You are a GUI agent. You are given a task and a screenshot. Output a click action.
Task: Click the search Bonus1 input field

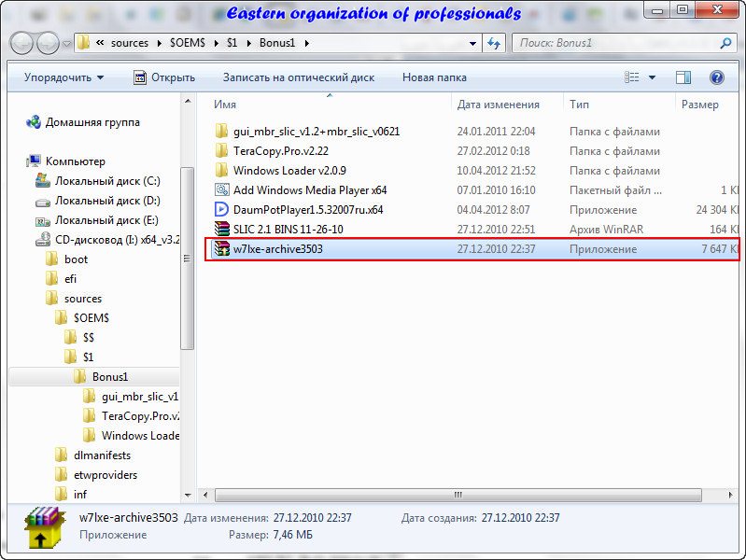click(x=616, y=43)
